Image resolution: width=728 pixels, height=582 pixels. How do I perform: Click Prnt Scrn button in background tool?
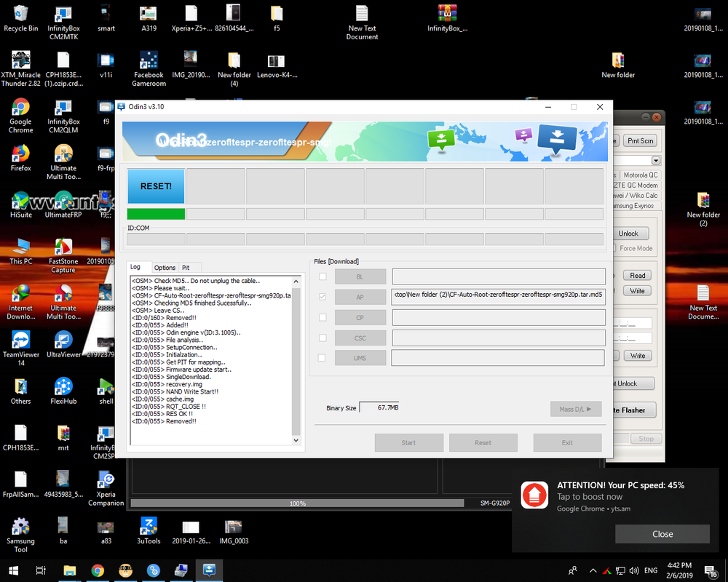pyautogui.click(x=640, y=140)
